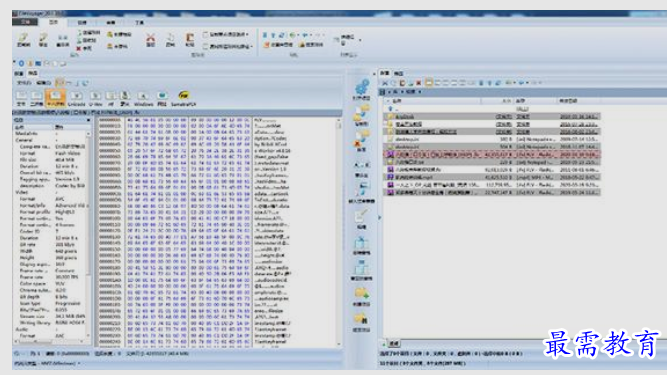Open first checkbox-style dropdown in ribbon

pyautogui.click(x=226, y=34)
